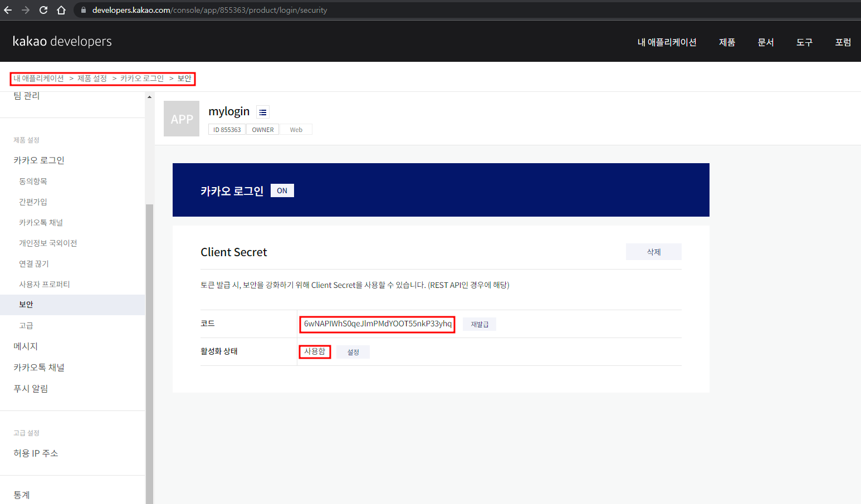Viewport: 861px width, 504px height.
Task: Open the app list icon next to mylogin
Action: coord(263,112)
